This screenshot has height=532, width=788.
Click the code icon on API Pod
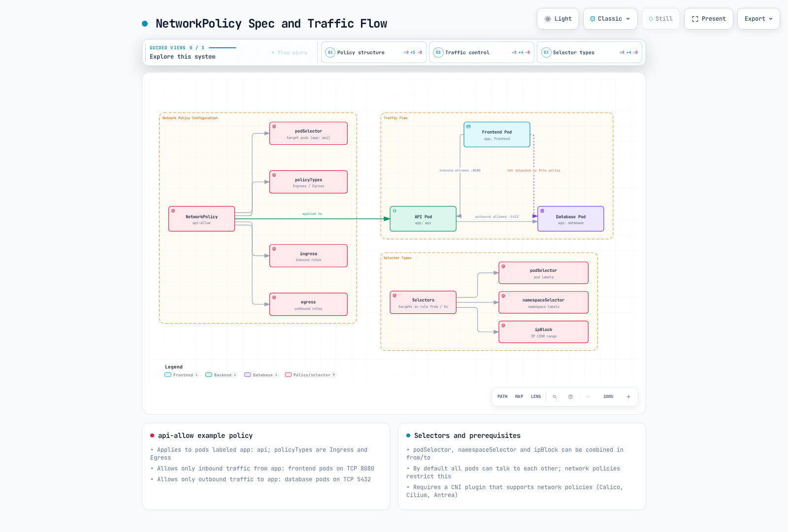point(394,211)
